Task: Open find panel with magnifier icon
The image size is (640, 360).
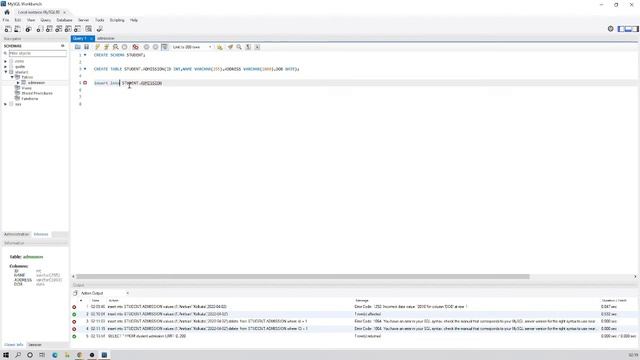Action: pos(239,47)
